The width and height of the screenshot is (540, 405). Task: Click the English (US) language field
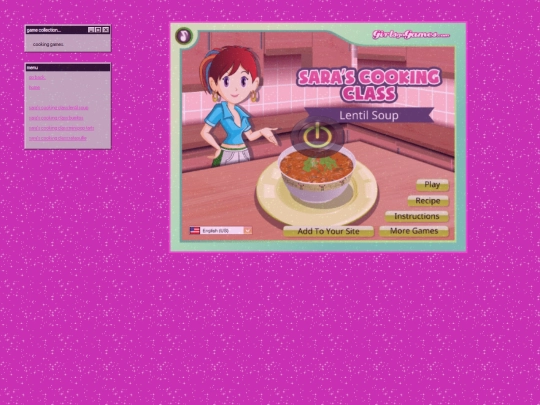[x=220, y=230]
